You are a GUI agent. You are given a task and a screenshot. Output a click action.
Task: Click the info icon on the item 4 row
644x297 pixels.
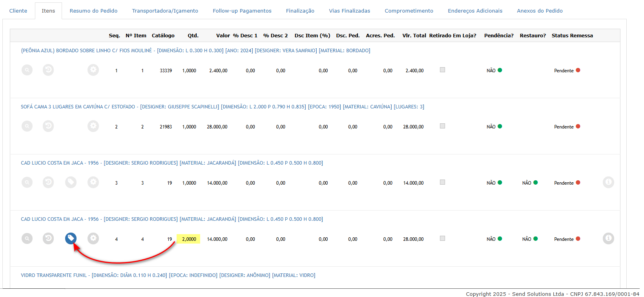click(x=608, y=238)
